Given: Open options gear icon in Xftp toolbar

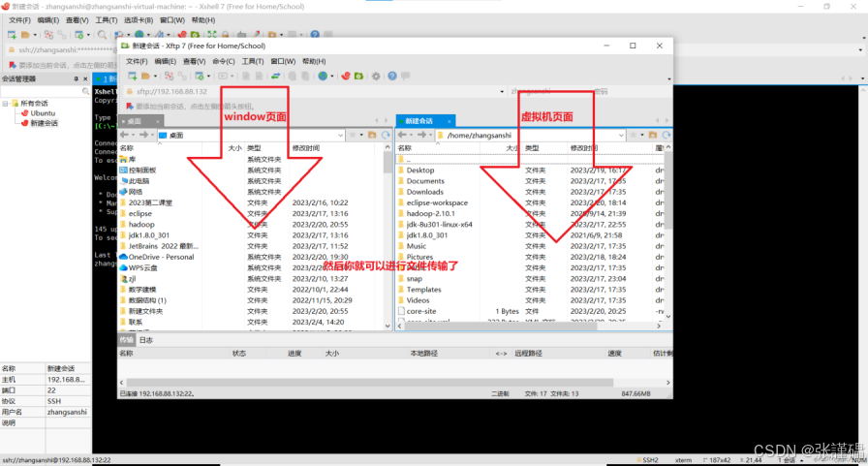Looking at the screenshot, I should (x=376, y=76).
